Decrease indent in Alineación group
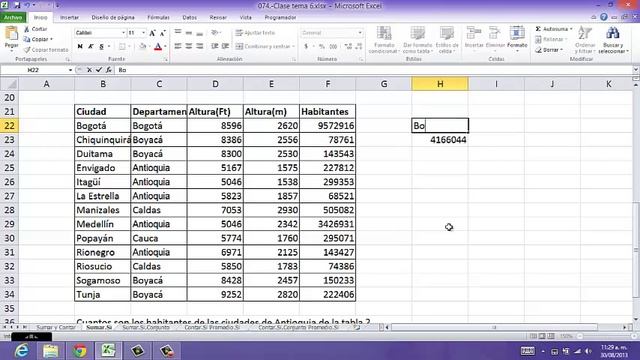Image resolution: width=640 pixels, height=360 pixels. (215, 47)
